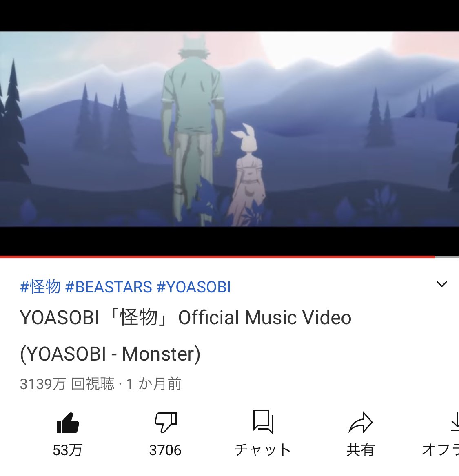459x476 pixels.
Task: Open the chat bubble icon
Action: (263, 421)
